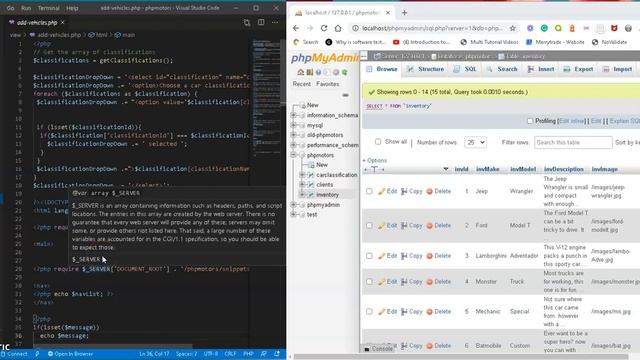Expand the Options link
The width and height of the screenshot is (640, 360).
(375, 160)
